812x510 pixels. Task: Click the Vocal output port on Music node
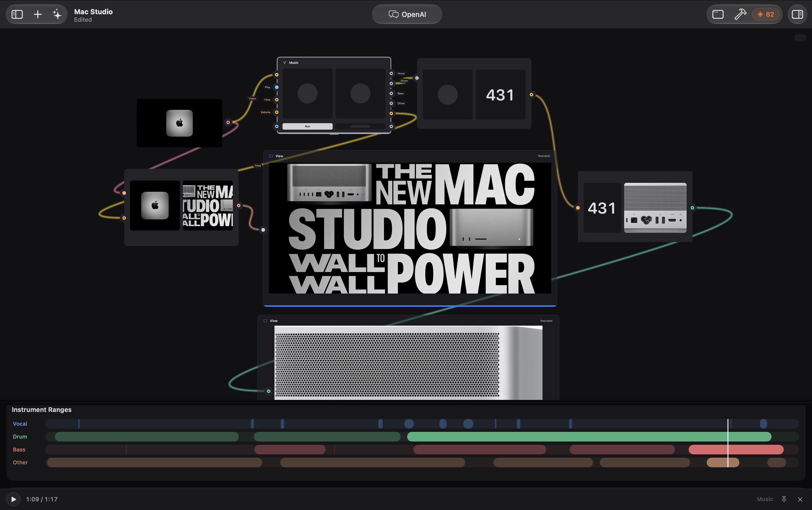click(391, 74)
